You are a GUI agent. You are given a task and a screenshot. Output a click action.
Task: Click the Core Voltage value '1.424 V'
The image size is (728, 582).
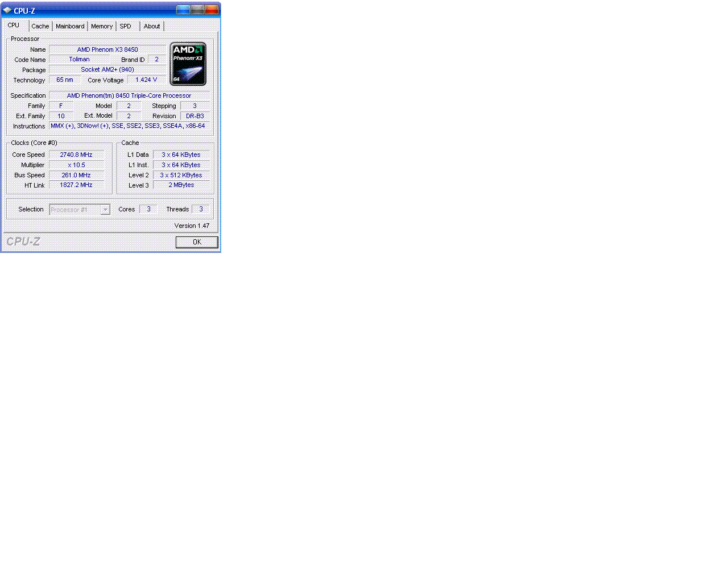pyautogui.click(x=147, y=80)
